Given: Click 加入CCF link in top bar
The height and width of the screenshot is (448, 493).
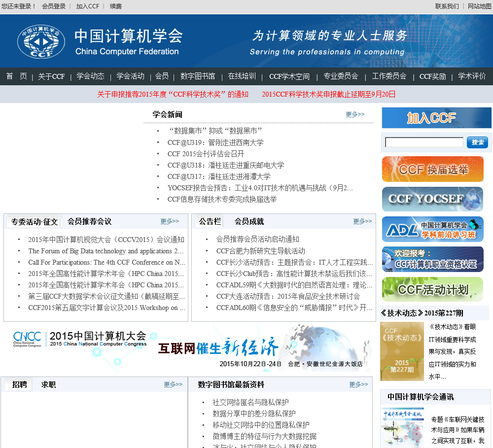Looking at the screenshot, I should pyautogui.click(x=88, y=6).
